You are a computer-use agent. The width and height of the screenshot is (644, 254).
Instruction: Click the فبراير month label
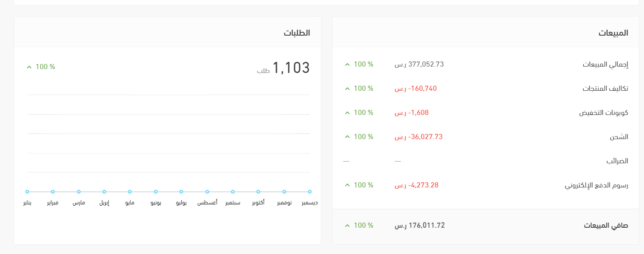click(53, 203)
